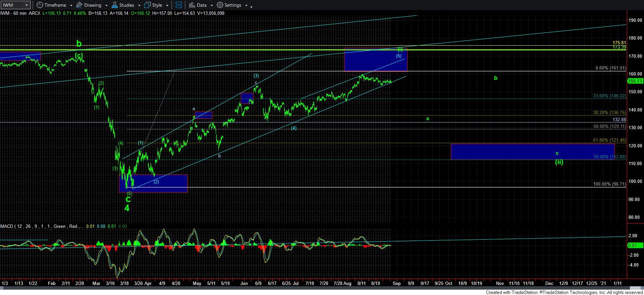This screenshot has width=644, height=295.
Task: Click the blue window-linking icon
Action: coord(178,5)
